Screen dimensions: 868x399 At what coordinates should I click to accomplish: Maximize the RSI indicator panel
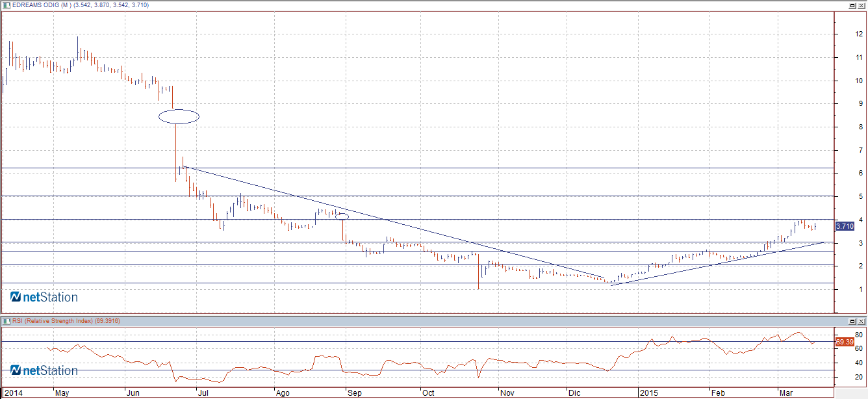(x=852, y=321)
